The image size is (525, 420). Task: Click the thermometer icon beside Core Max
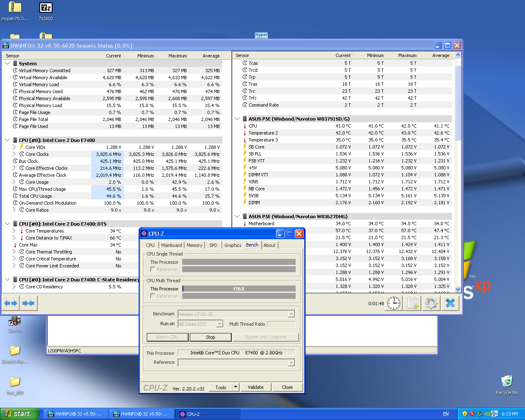point(15,245)
